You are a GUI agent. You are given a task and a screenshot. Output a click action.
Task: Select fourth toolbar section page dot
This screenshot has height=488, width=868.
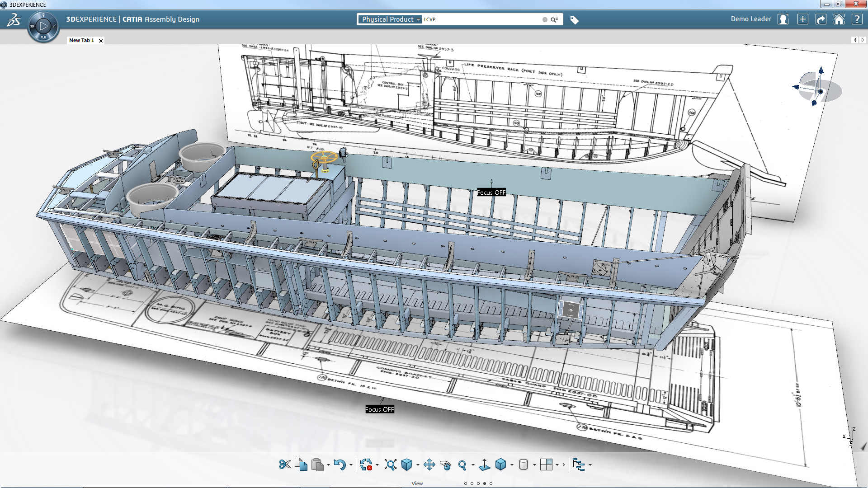pyautogui.click(x=485, y=483)
